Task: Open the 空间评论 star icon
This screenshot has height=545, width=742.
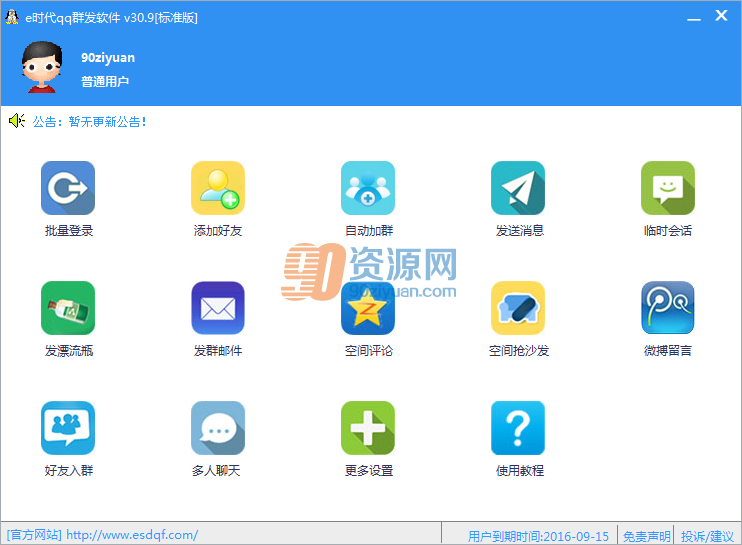Action: pos(368,308)
